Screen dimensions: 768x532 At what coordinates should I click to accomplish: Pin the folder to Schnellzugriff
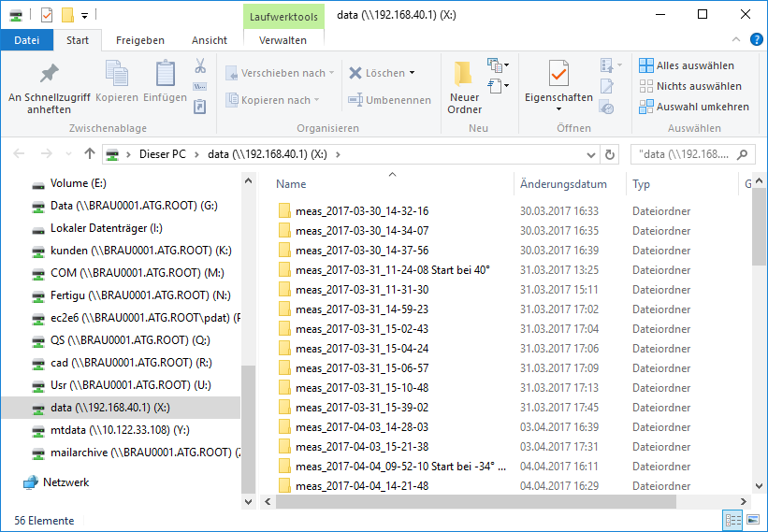tap(49, 88)
